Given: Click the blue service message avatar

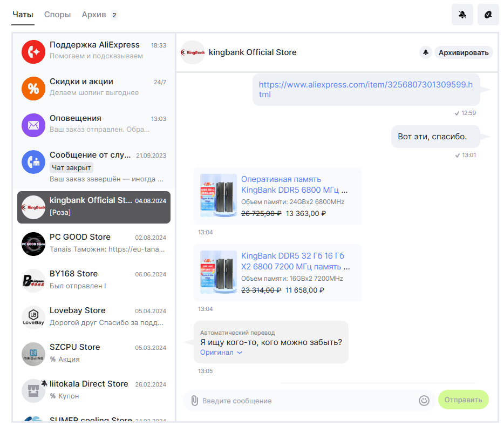Looking at the screenshot, I should (x=33, y=162).
